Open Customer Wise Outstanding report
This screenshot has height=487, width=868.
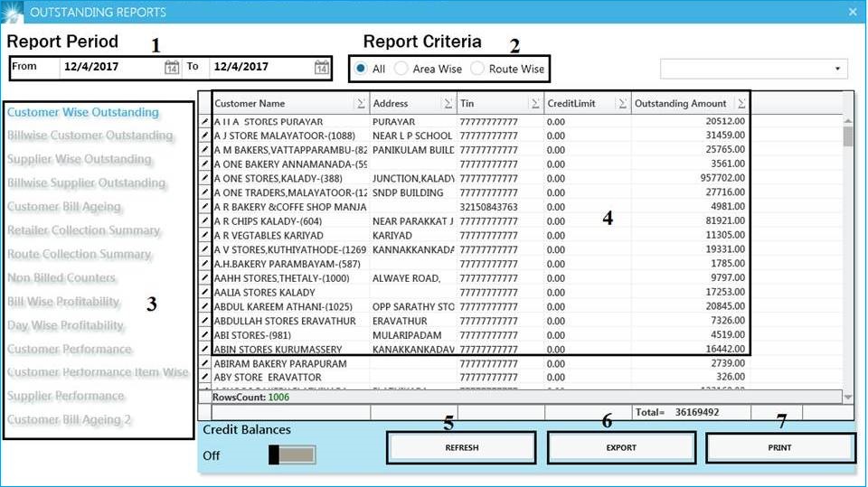(83, 112)
